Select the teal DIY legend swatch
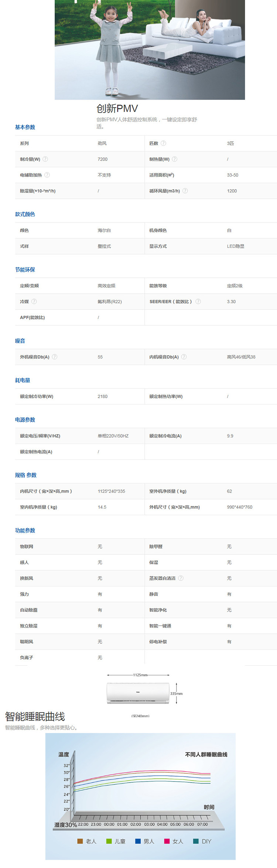This screenshot has height=868, width=277. 196,841
